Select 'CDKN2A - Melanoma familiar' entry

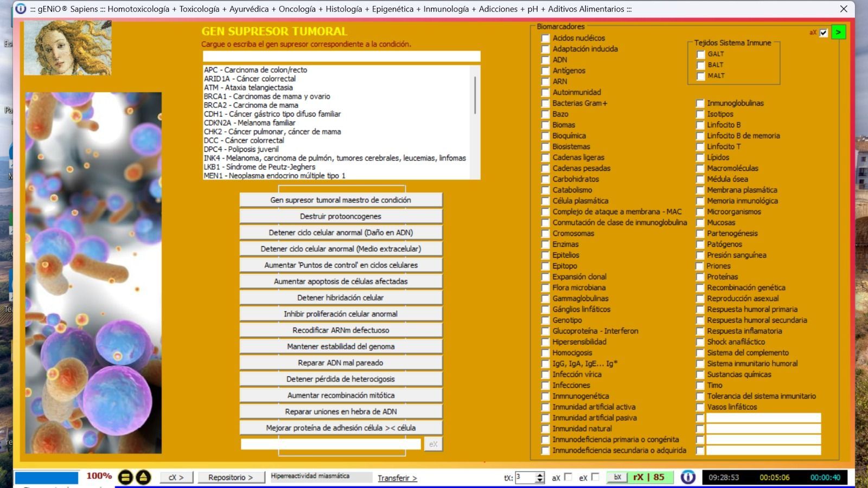[250, 123]
